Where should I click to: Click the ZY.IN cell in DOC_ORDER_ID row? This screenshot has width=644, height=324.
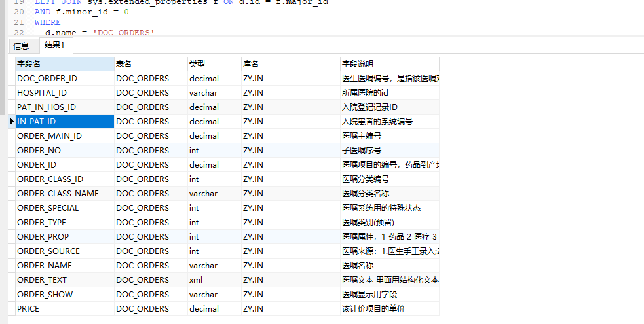(x=291, y=79)
